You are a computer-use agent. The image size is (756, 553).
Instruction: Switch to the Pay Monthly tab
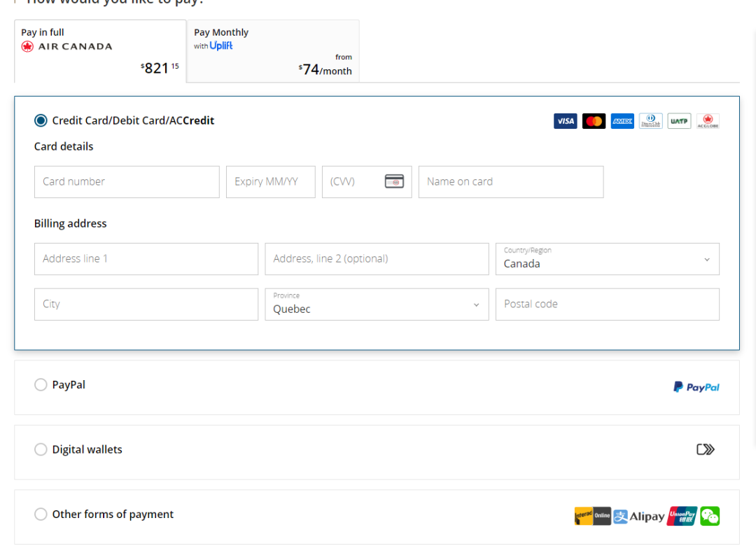(273, 51)
